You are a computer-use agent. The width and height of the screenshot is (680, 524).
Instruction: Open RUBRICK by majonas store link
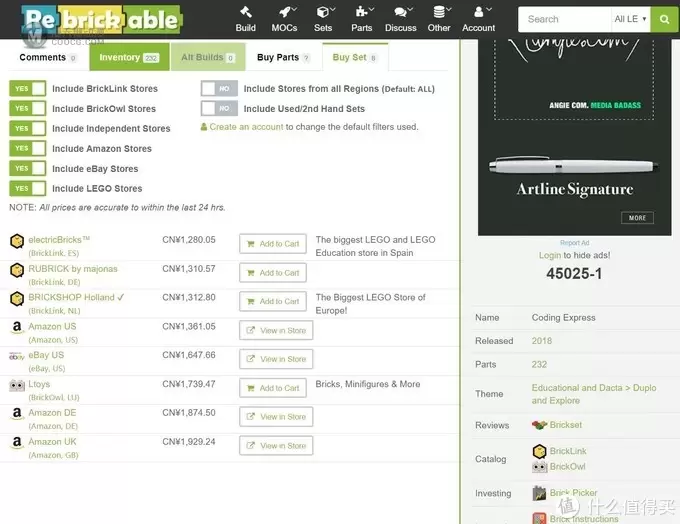pos(73,269)
